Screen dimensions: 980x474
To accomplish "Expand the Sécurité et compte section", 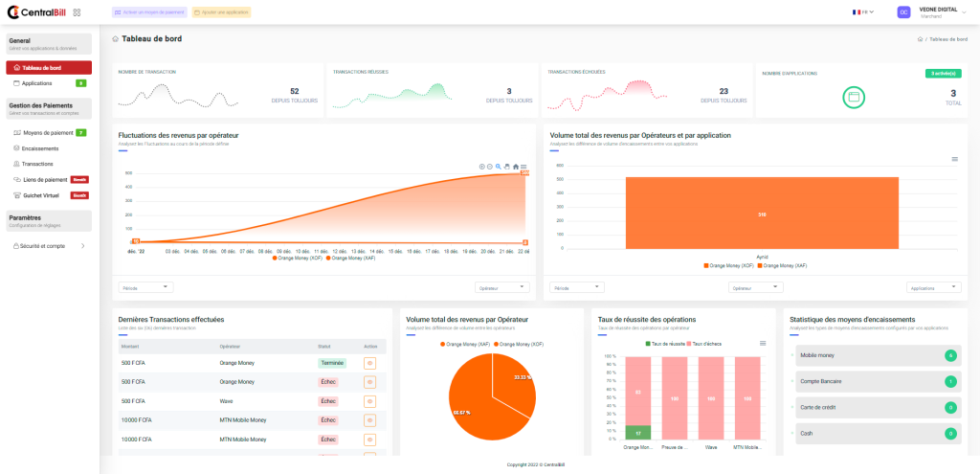I will (49, 246).
